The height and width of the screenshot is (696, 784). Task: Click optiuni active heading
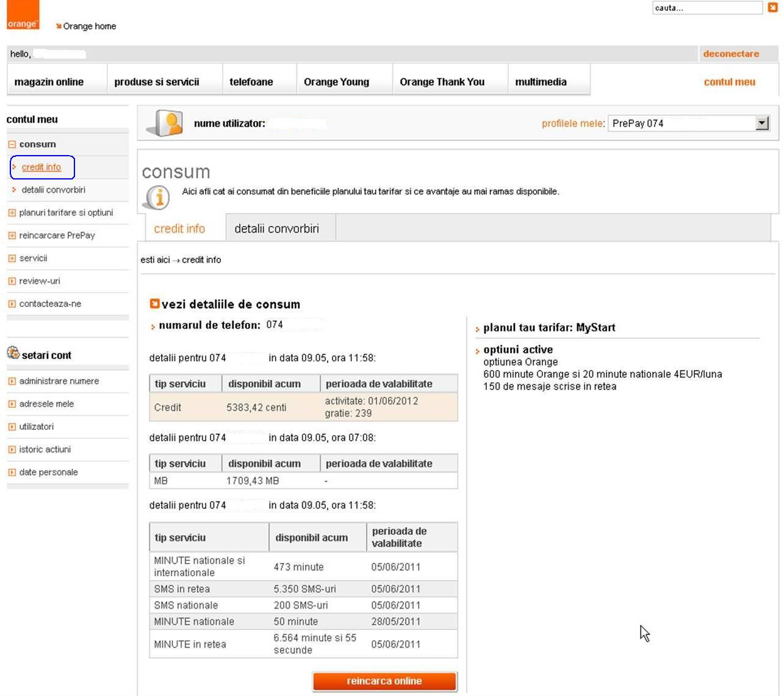pyautogui.click(x=518, y=350)
